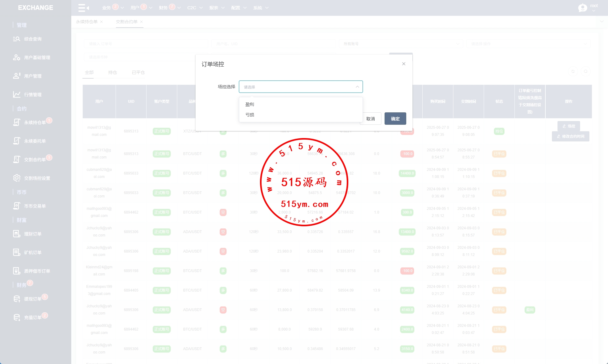Click the 行情管理 chart icon

[x=16, y=94]
